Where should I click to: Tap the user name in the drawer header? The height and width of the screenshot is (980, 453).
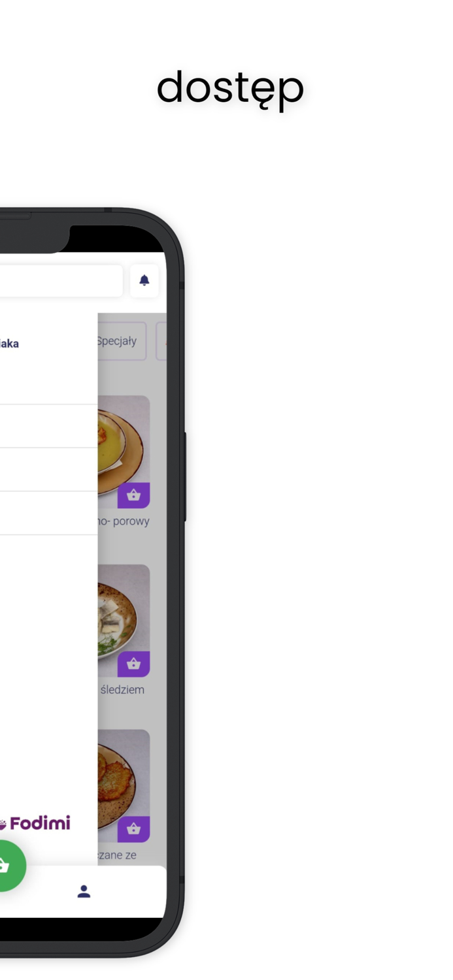[9, 344]
